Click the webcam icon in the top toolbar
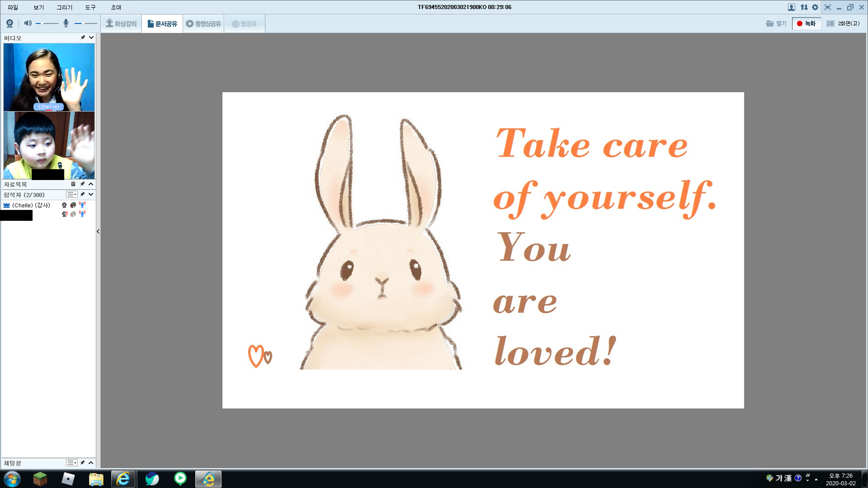 coord(10,23)
